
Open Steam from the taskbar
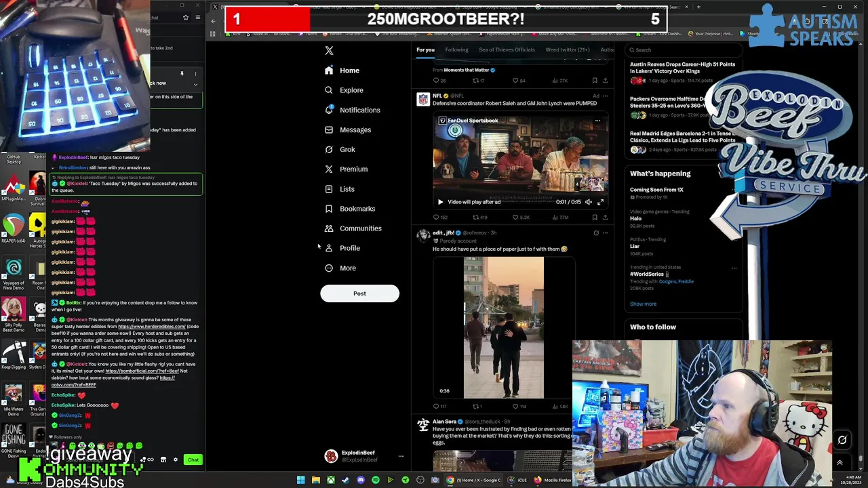coord(345,481)
